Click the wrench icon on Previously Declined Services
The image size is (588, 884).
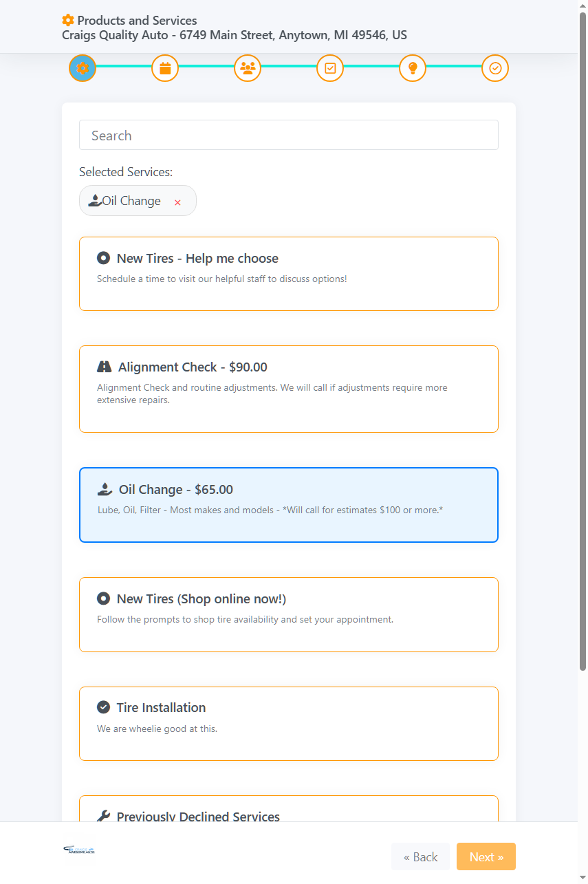(x=103, y=817)
